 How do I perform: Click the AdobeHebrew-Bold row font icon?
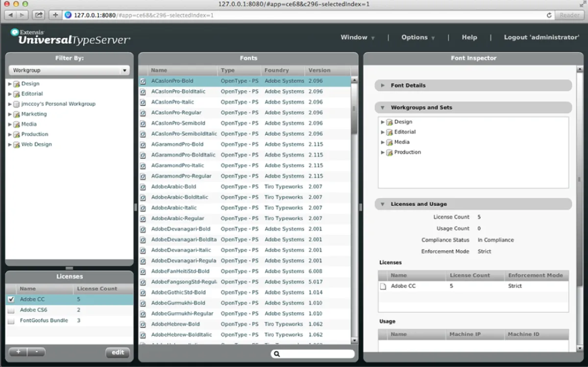[143, 324]
